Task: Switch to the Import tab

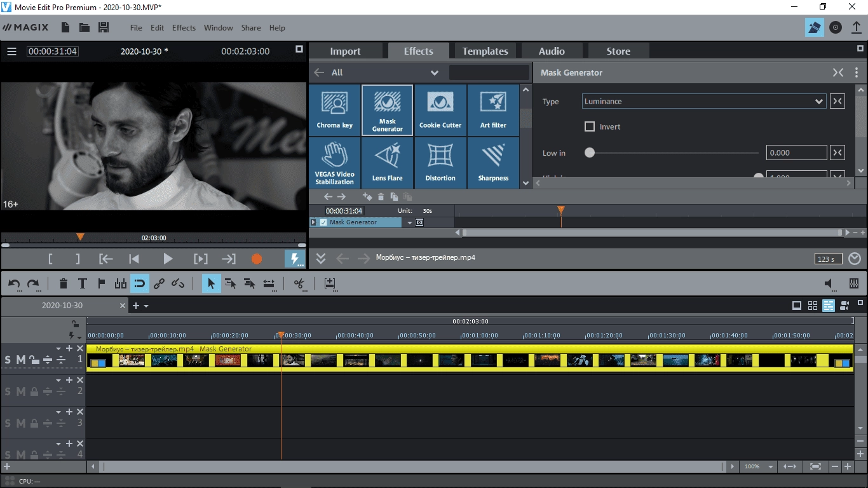Action: point(345,51)
